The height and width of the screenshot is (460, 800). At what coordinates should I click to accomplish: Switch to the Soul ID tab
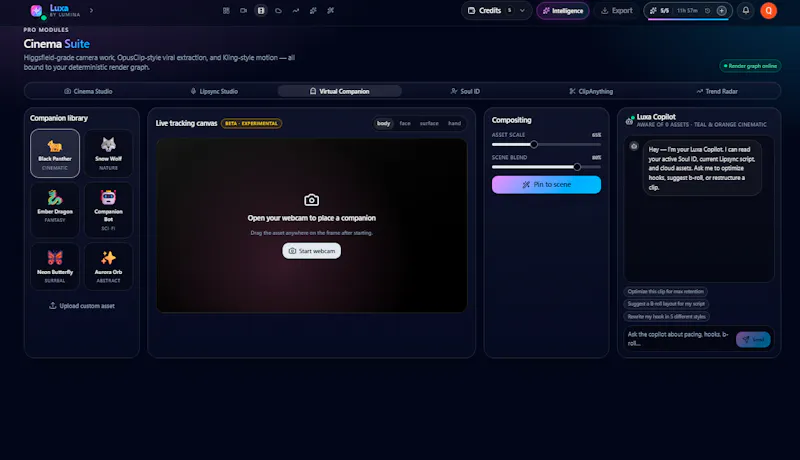[x=465, y=91]
